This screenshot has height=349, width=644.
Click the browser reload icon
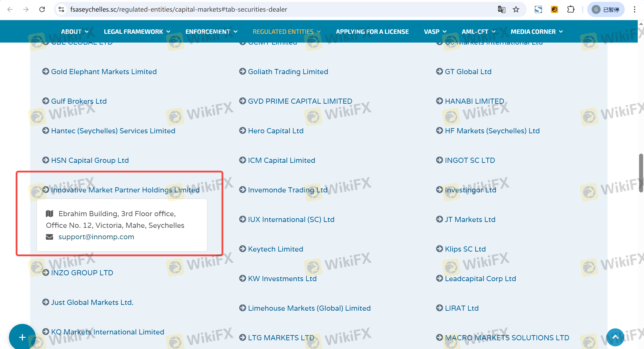(42, 9)
